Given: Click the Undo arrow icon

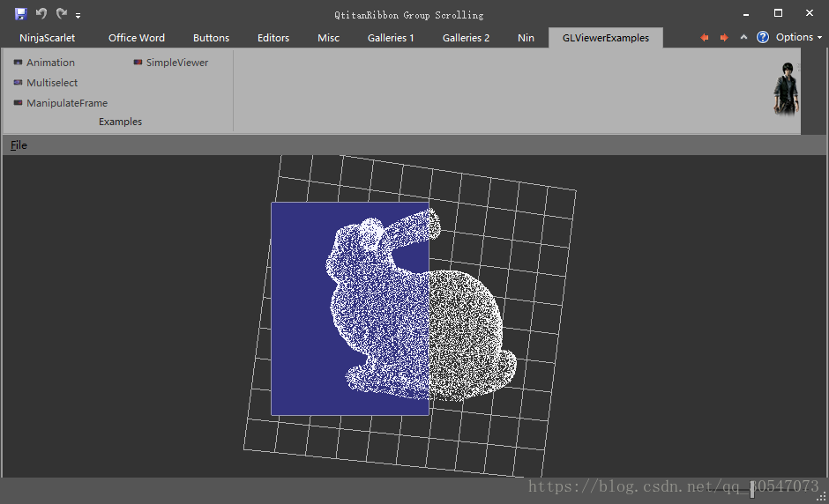Looking at the screenshot, I should point(41,13).
